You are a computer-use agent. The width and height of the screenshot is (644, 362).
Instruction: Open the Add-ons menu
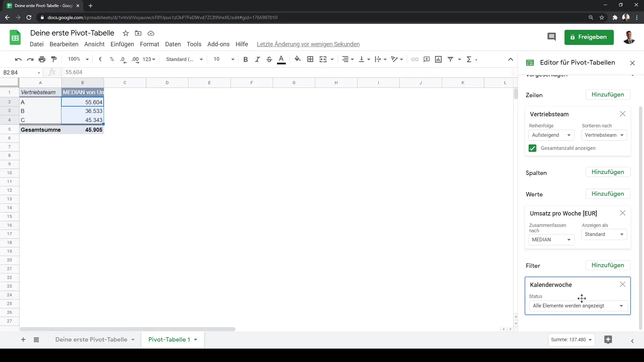pyautogui.click(x=218, y=44)
